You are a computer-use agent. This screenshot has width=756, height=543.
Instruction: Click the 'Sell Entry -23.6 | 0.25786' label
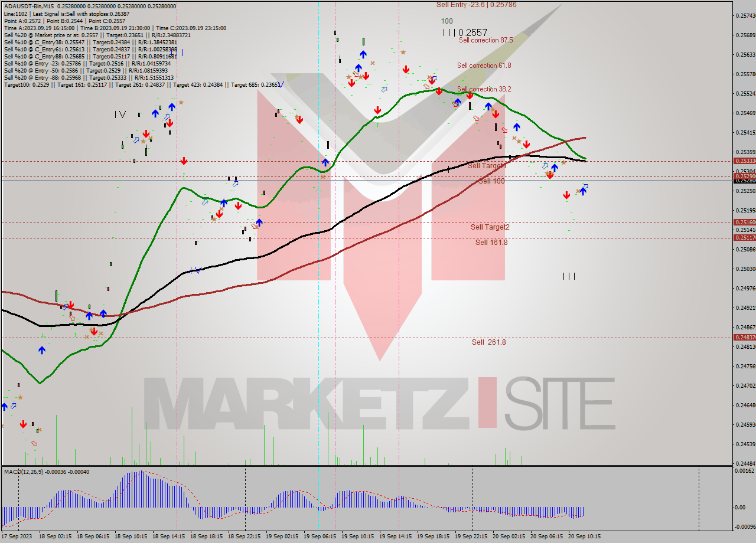[476, 4]
